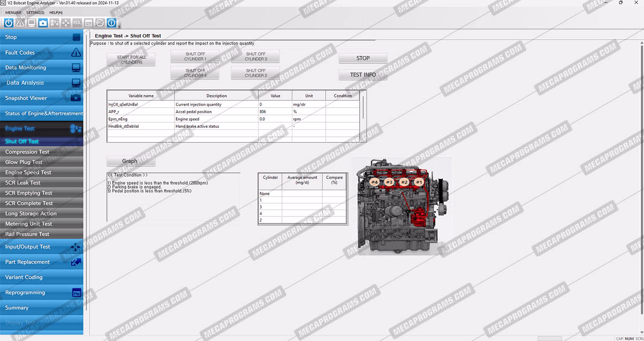
Task: Click the Fault Codes warning triangle icon
Action: tap(76, 52)
